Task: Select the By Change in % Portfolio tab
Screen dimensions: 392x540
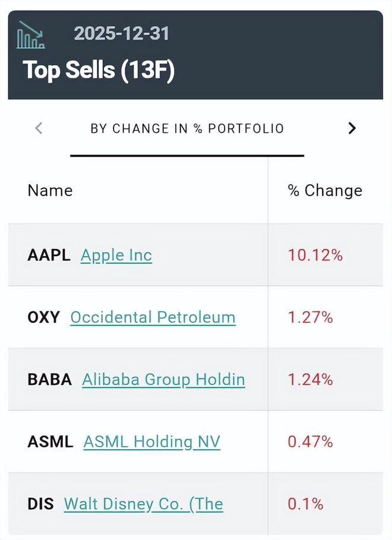Action: (x=187, y=128)
